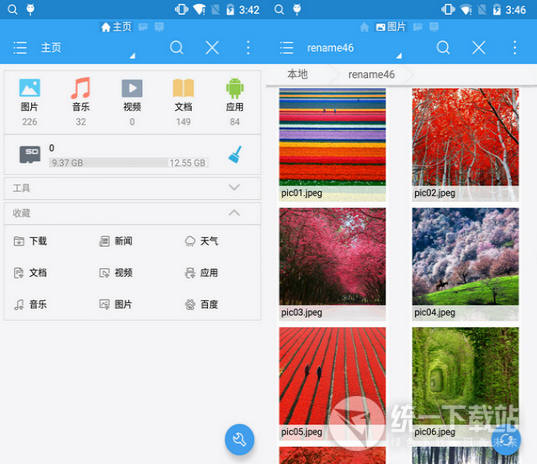Open the 下载 downloads bookmark

tap(30, 241)
